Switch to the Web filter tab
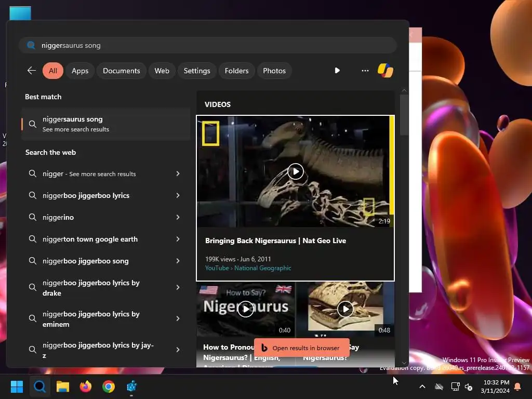 [x=162, y=71]
